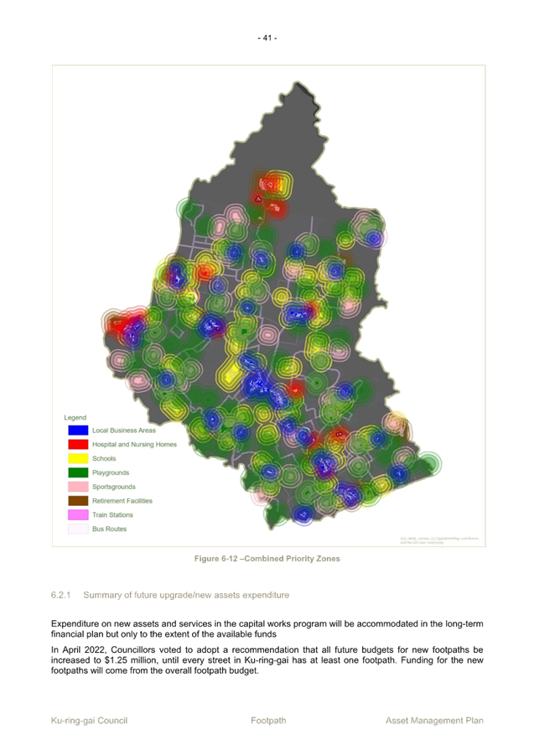
Task: Click the paragraph starting with In April 2022
Action: point(267,660)
